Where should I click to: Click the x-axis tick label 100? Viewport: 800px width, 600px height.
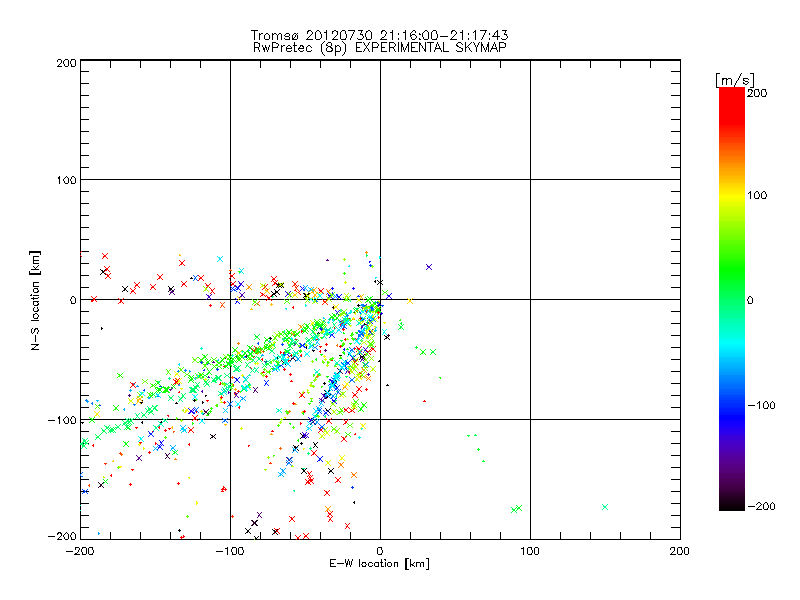point(529,550)
